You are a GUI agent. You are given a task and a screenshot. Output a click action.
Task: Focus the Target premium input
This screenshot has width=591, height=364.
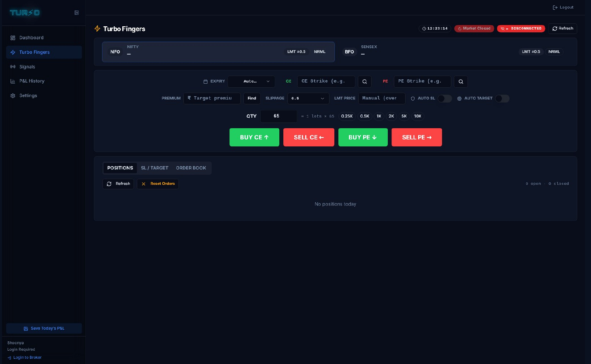212,98
